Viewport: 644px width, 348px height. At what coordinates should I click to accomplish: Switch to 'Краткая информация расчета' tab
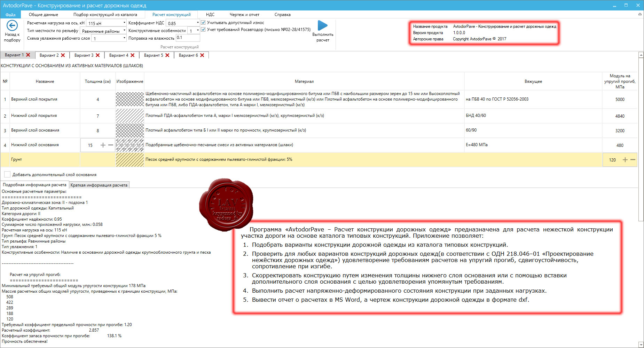[99, 185]
